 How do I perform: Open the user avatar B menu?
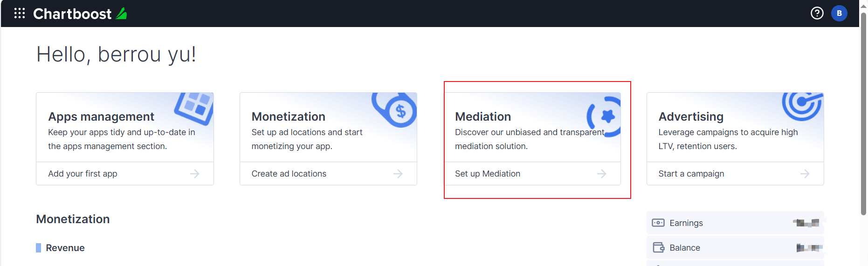click(839, 13)
